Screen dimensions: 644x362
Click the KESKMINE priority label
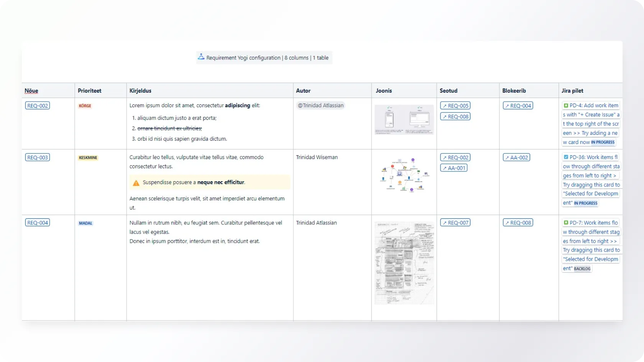pos(88,157)
